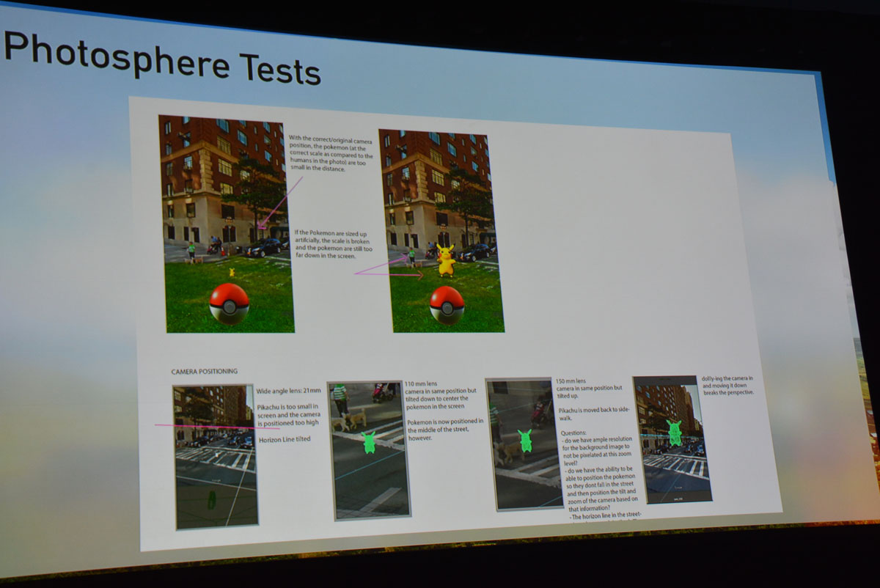Click the 'CAMERA POSITIONING' heading
The height and width of the screenshot is (588, 880).
204,372
